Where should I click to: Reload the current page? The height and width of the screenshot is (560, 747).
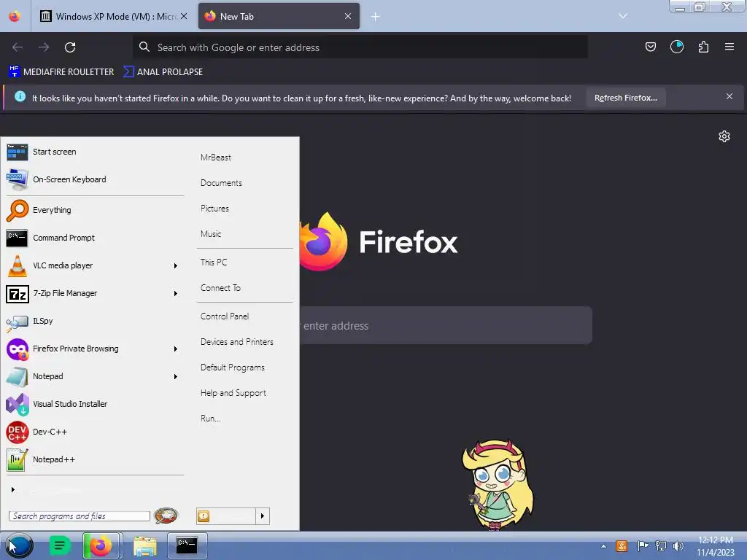click(x=70, y=47)
